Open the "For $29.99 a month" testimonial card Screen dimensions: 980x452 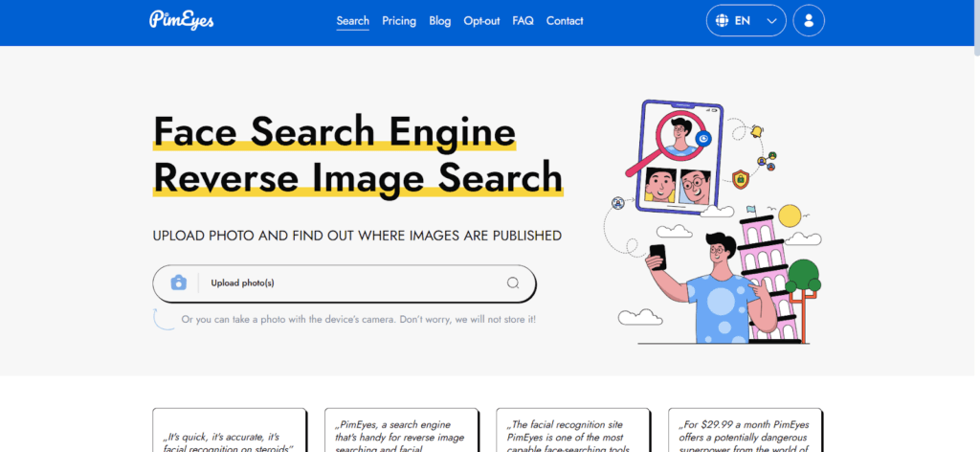[745, 430]
